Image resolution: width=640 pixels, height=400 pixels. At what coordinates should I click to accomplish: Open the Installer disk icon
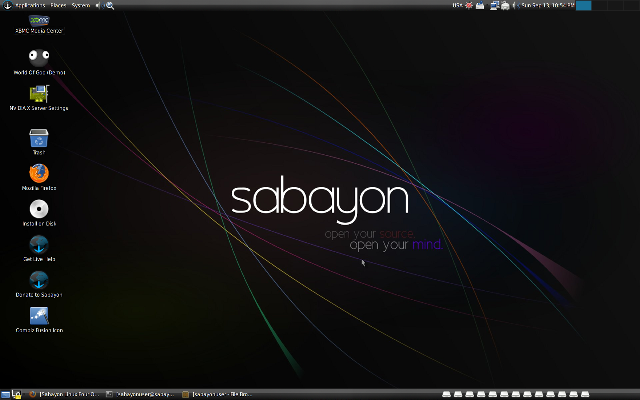pos(39,209)
